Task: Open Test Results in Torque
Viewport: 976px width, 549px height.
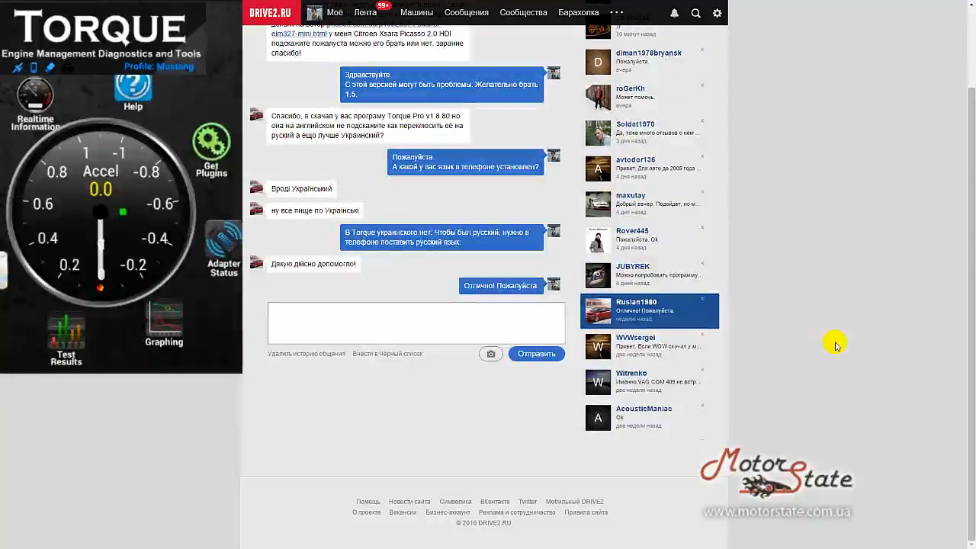Action: 66,339
